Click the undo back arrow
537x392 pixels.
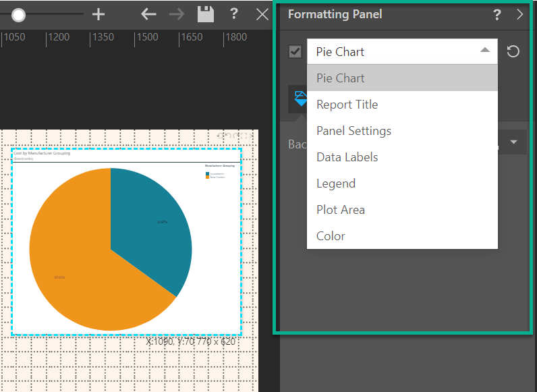(x=148, y=14)
